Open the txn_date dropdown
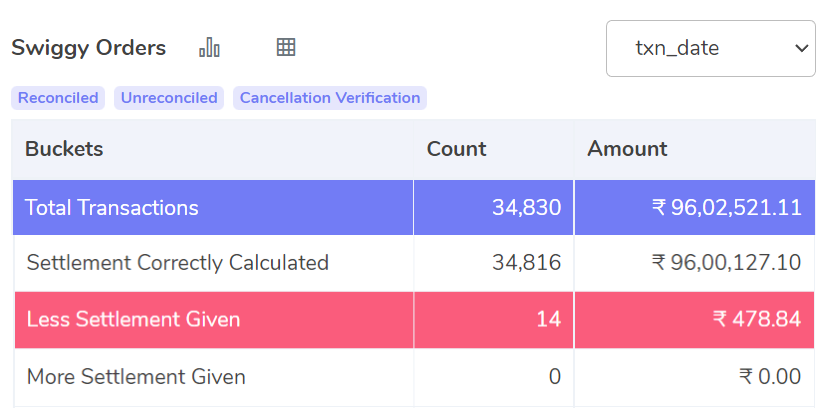Viewport: 823px width, 408px height. [711, 48]
